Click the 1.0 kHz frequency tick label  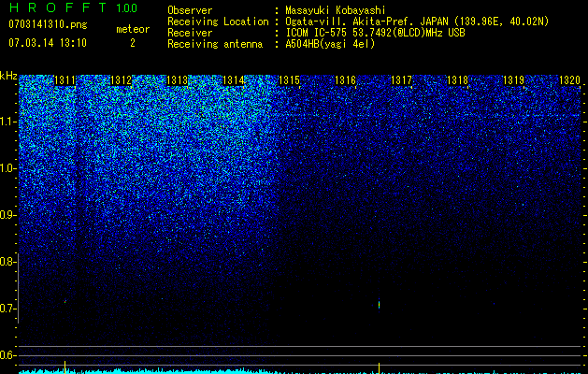click(7, 168)
